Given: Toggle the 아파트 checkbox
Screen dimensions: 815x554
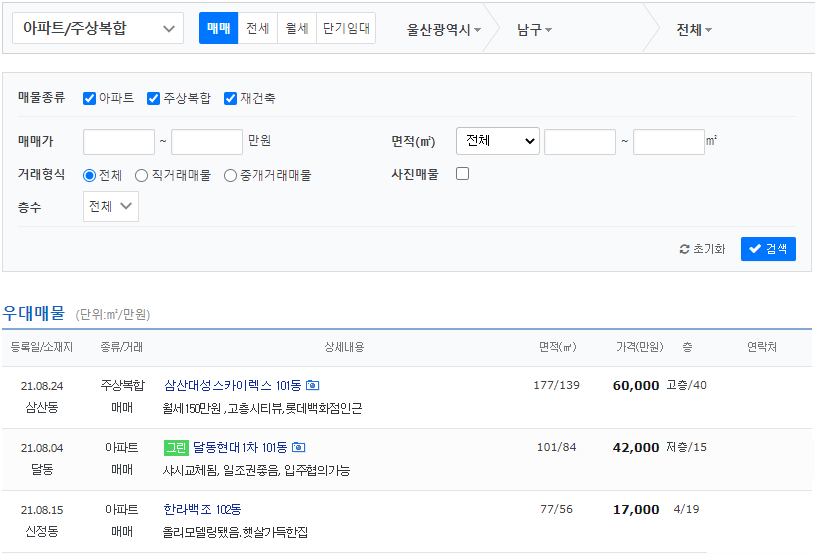Looking at the screenshot, I should click(x=89, y=98).
